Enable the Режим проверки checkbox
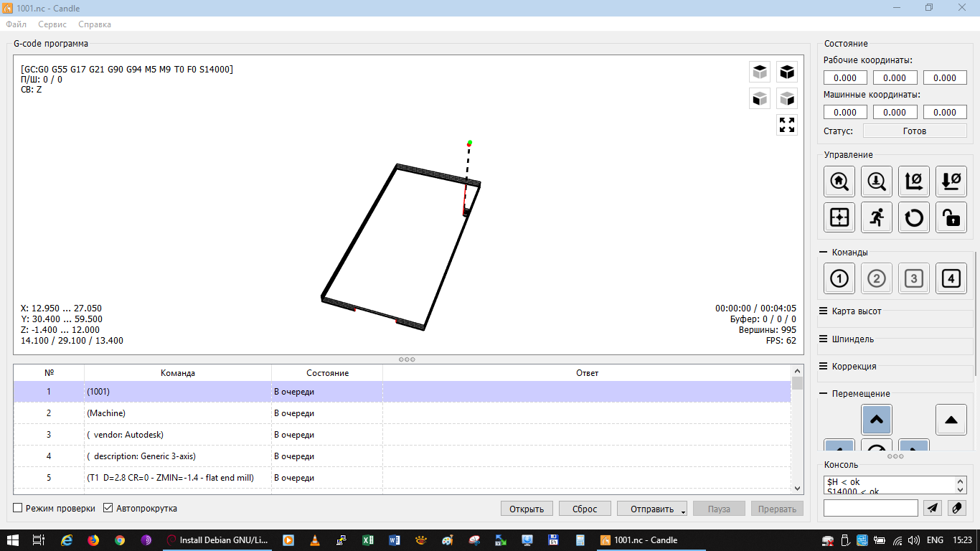Screen dimensions: 980x551 [x=17, y=507]
